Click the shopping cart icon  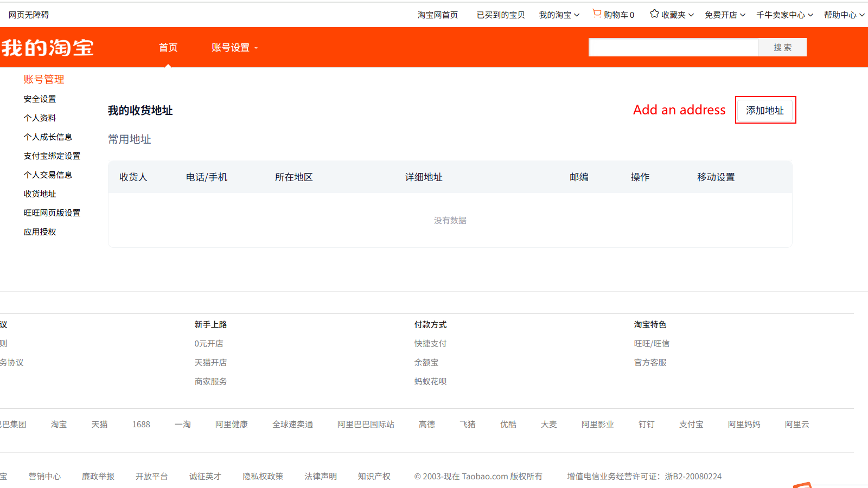point(597,14)
